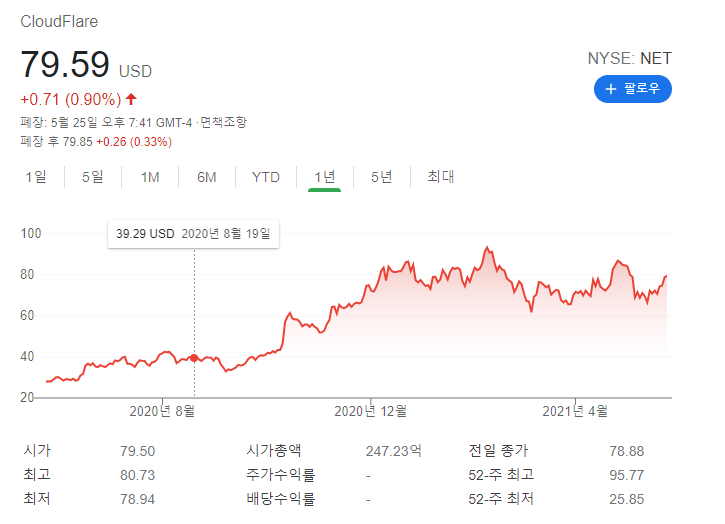This screenshot has height=524, width=725.
Task: Switch to the 6M range tab
Action: coord(206,177)
